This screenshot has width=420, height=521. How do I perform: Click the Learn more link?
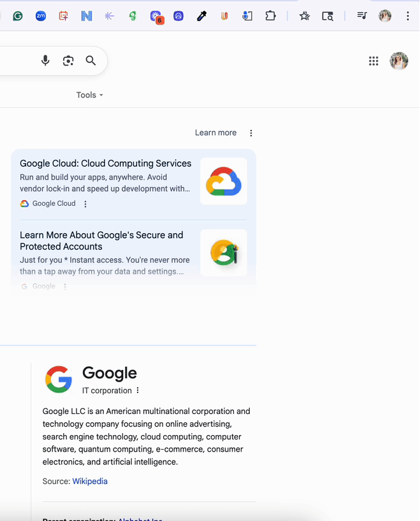point(215,132)
